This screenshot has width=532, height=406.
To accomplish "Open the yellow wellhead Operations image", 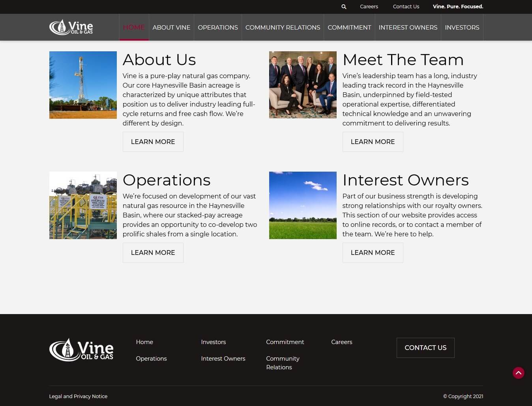I will pyautogui.click(x=83, y=205).
